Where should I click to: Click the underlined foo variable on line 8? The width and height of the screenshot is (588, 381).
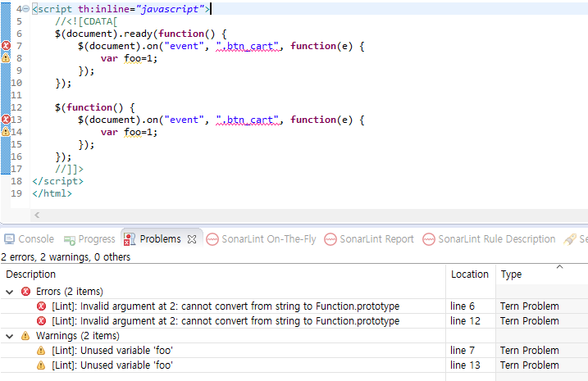point(132,58)
